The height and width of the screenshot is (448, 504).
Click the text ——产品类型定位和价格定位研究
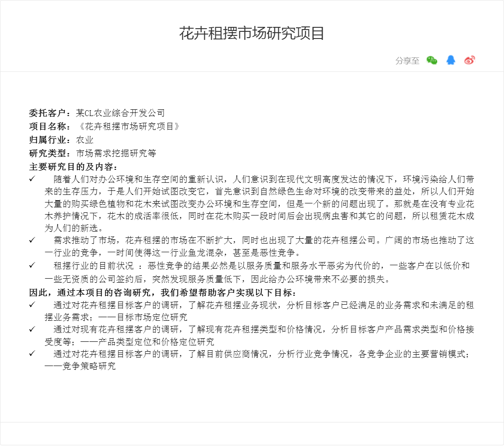147,342
